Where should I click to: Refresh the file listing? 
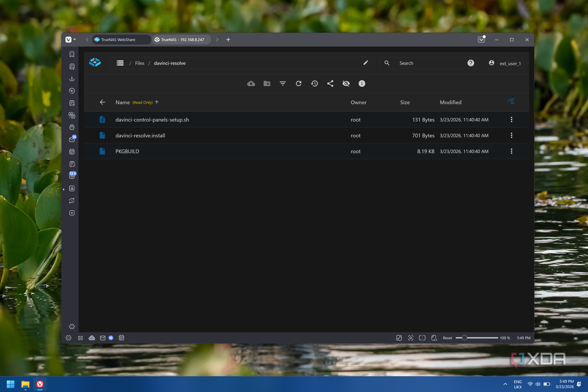pos(299,83)
